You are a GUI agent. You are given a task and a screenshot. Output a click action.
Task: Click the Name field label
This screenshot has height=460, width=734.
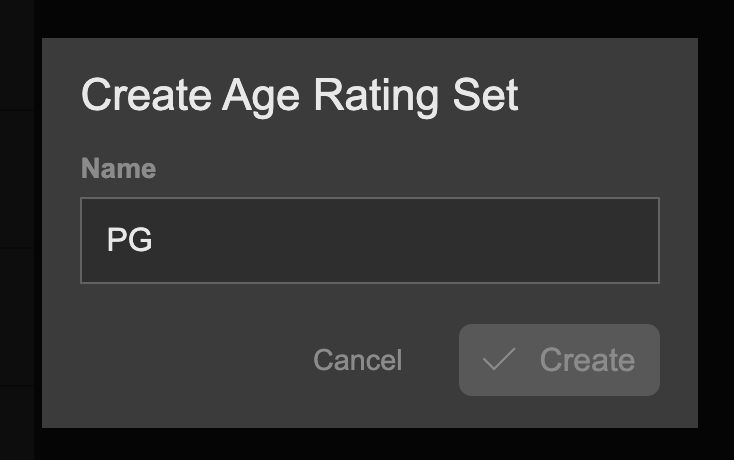[118, 168]
